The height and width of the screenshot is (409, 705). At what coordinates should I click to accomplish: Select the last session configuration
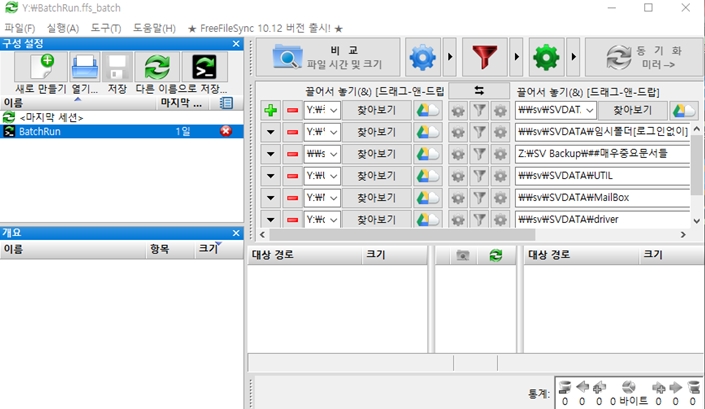click(121, 118)
